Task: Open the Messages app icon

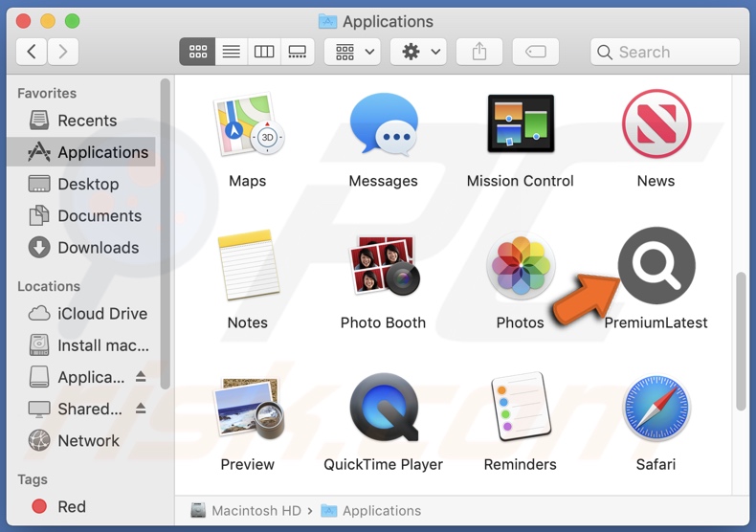Action: (384, 124)
